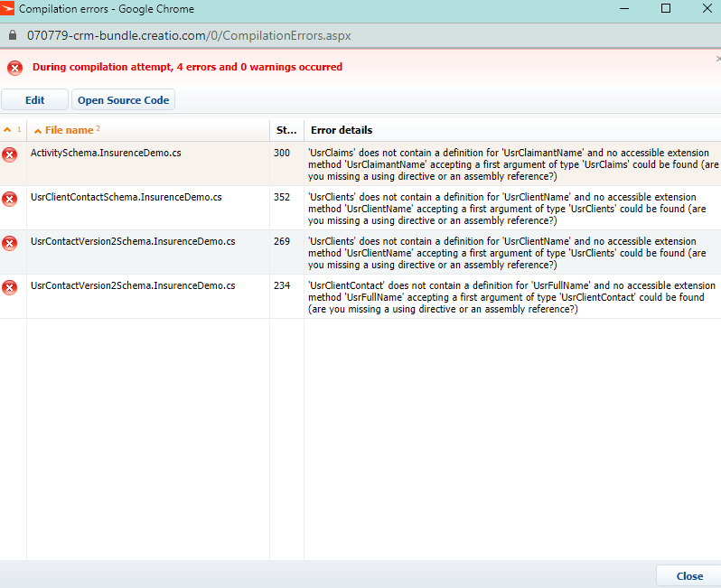Select ActivitySchema.InsurenceDemo.cs file name
721x588 pixels.
click(106, 153)
